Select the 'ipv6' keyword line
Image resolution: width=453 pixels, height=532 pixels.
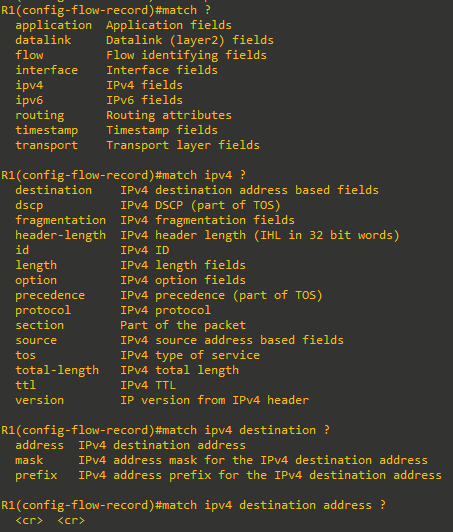(x=29, y=100)
